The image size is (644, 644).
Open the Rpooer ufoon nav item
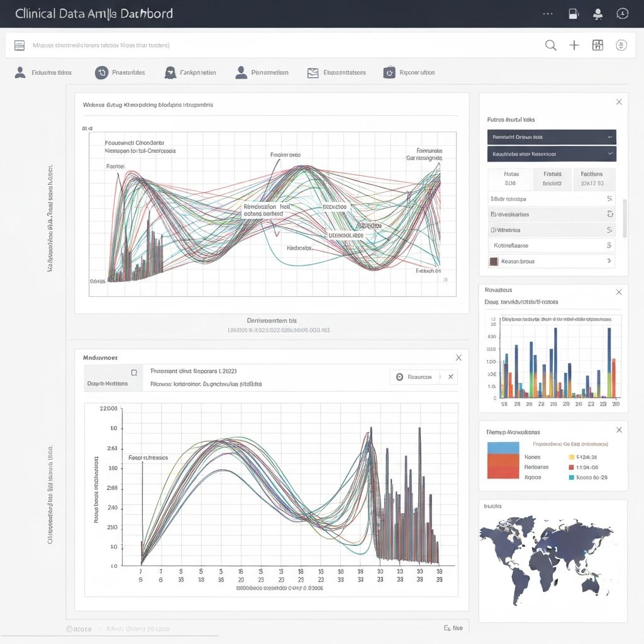pyautogui.click(x=409, y=73)
